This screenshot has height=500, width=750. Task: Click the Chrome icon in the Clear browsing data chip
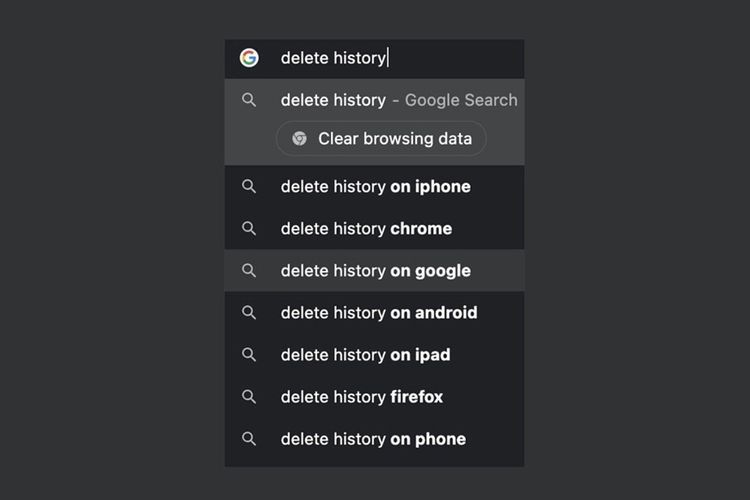click(x=299, y=139)
